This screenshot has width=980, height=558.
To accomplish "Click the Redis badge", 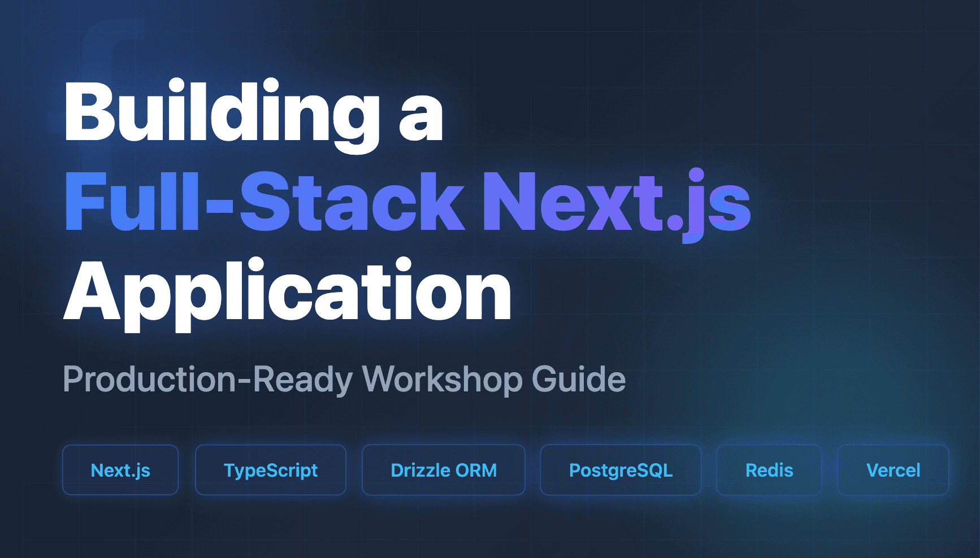I will 769,470.
